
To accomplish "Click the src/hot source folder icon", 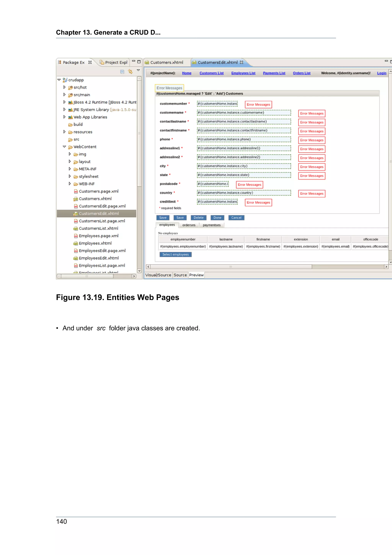I will [70, 88].
